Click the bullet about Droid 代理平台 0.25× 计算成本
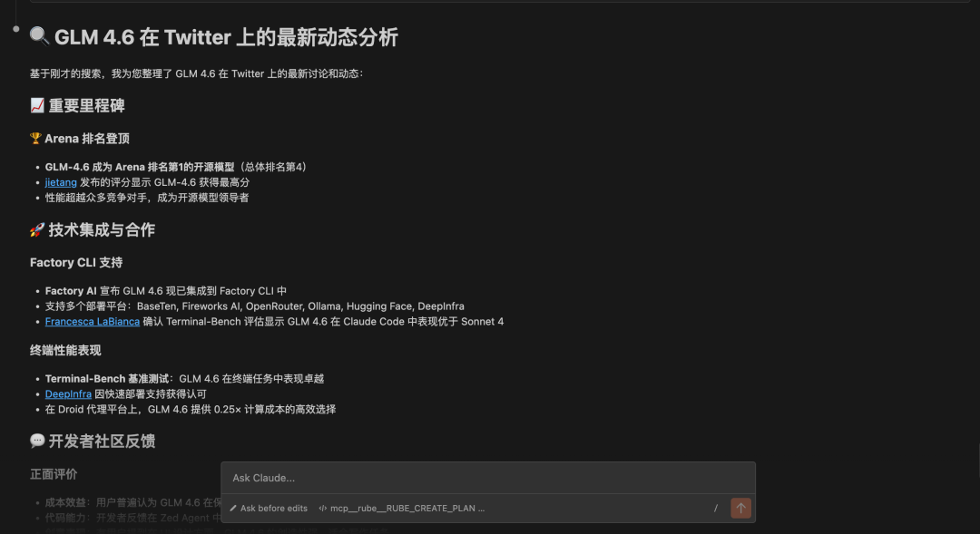The image size is (980, 534). (191, 409)
